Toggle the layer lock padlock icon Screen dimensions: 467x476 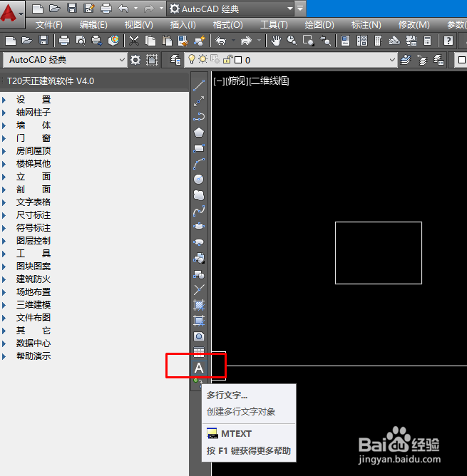point(227,60)
